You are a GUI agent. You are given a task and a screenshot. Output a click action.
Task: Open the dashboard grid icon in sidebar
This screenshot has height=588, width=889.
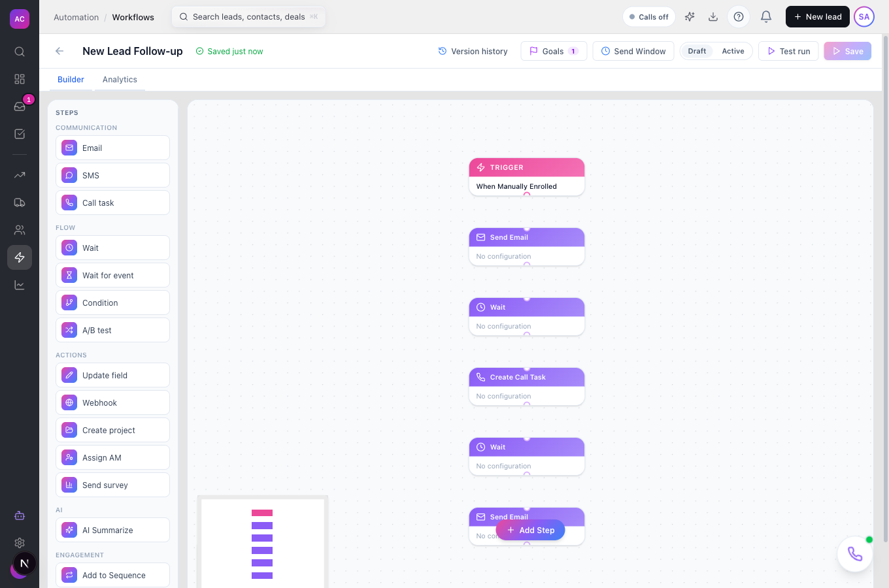pos(20,79)
